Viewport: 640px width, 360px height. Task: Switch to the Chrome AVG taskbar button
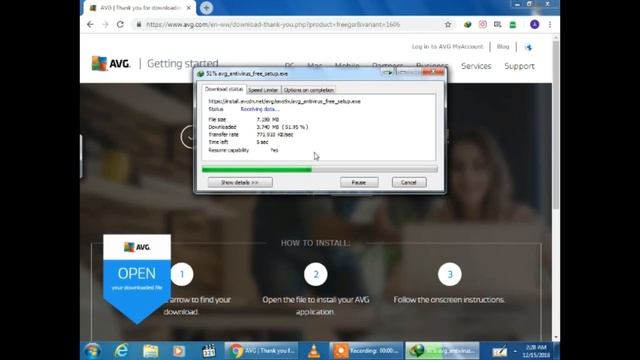point(261,351)
